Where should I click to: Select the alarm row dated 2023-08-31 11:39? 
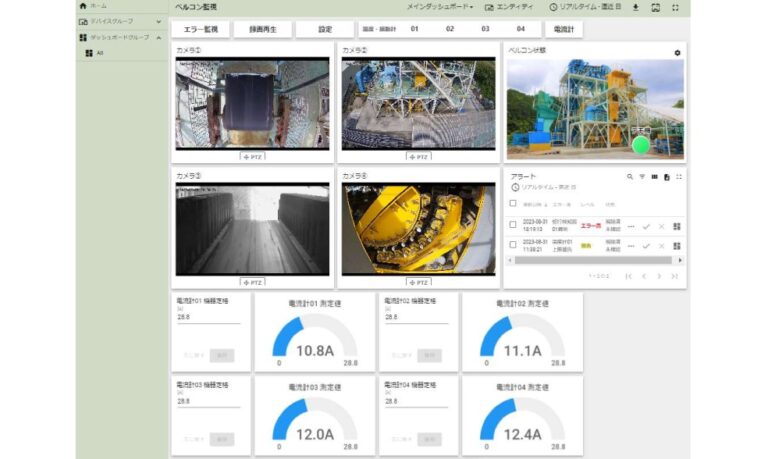click(513, 244)
